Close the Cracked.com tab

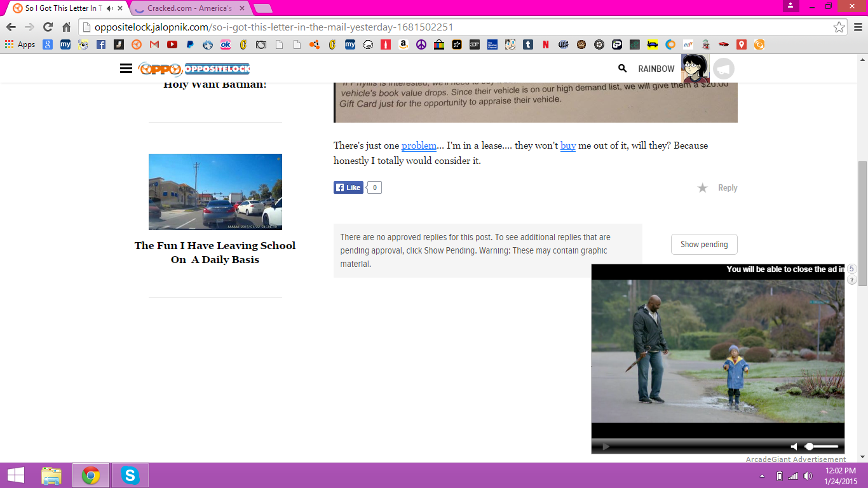tap(242, 8)
